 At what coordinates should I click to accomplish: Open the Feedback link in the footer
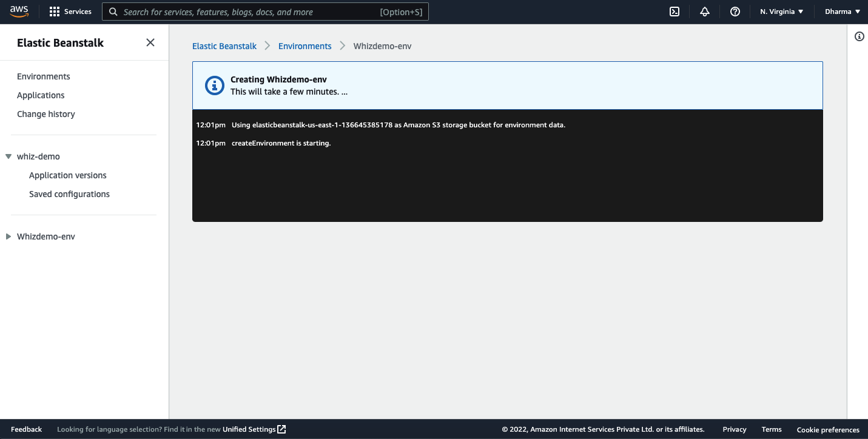point(27,429)
